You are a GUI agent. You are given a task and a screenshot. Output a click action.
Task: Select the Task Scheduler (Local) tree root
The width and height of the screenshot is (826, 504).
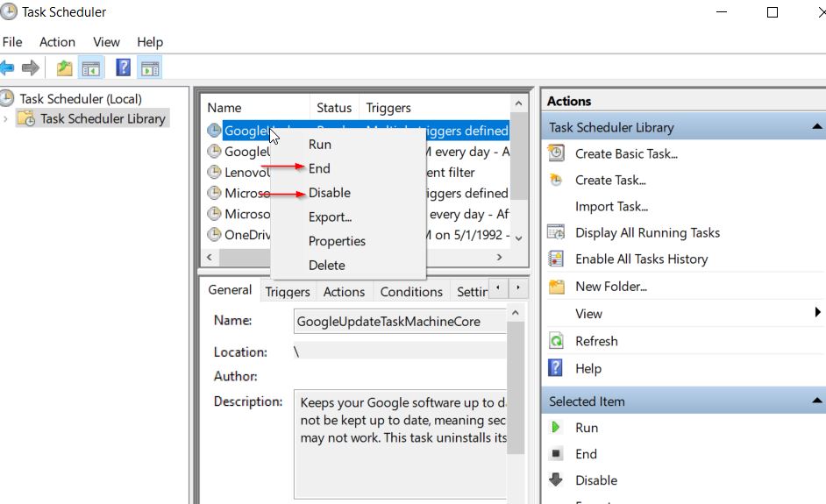(x=81, y=98)
